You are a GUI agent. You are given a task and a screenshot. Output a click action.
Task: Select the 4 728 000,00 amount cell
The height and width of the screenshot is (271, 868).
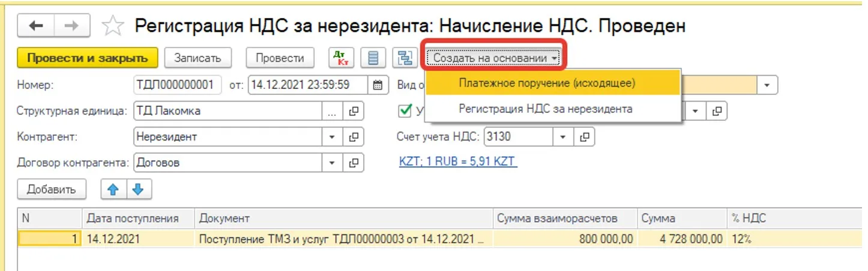681,239
